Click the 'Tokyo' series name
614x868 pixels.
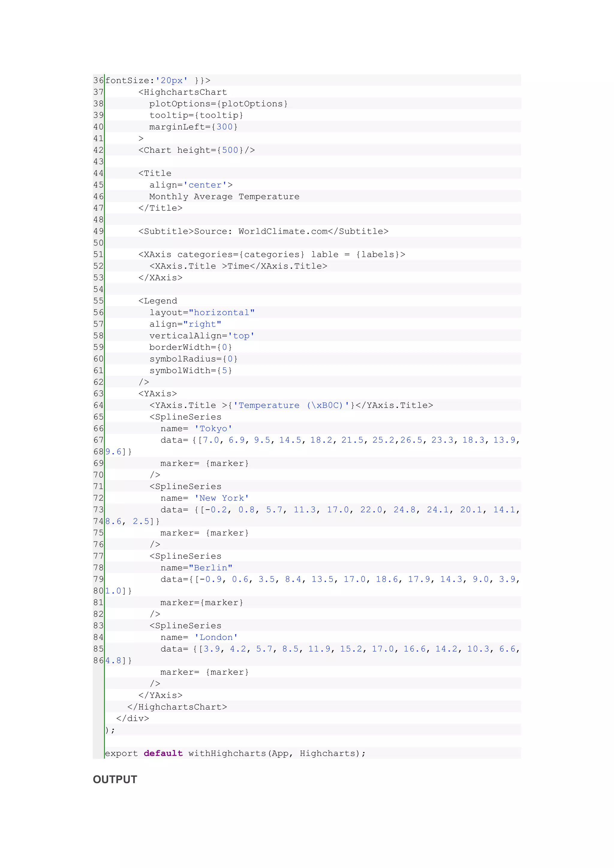pyautogui.click(x=213, y=429)
